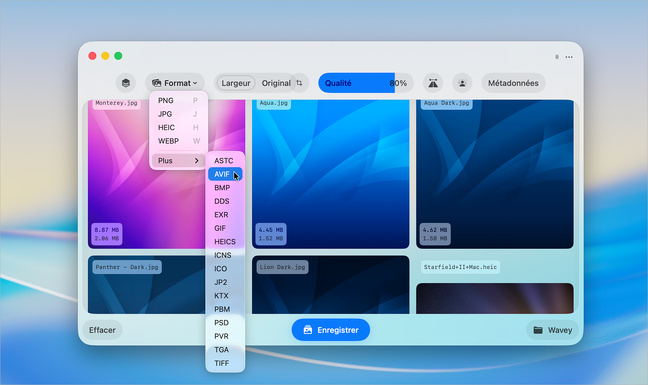Select PBM in the submenu

click(x=225, y=309)
